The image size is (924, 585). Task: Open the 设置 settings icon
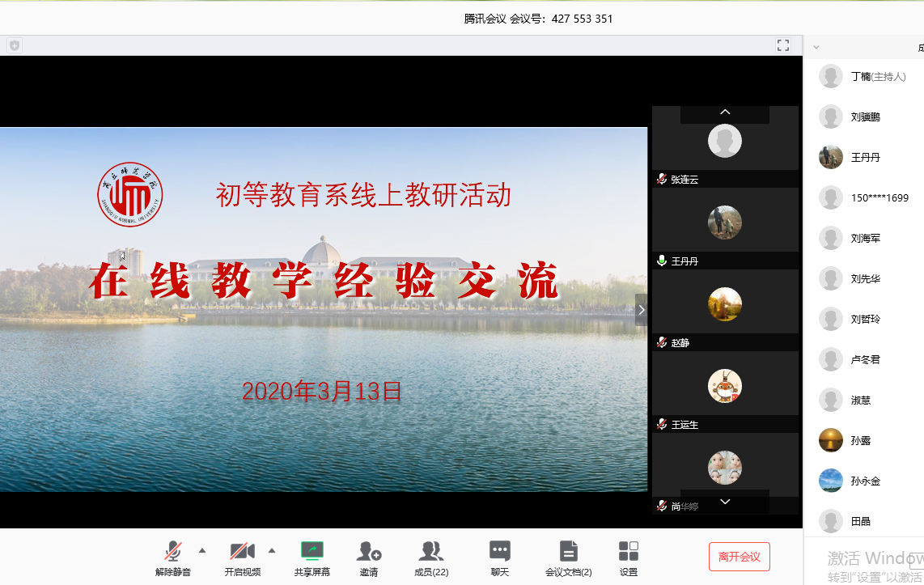(629, 552)
